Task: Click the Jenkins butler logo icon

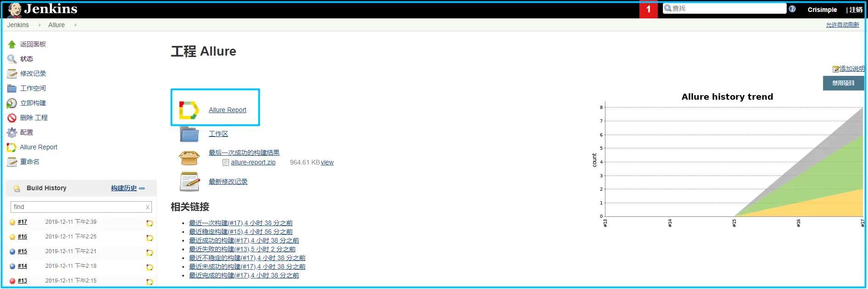Action: (14, 10)
